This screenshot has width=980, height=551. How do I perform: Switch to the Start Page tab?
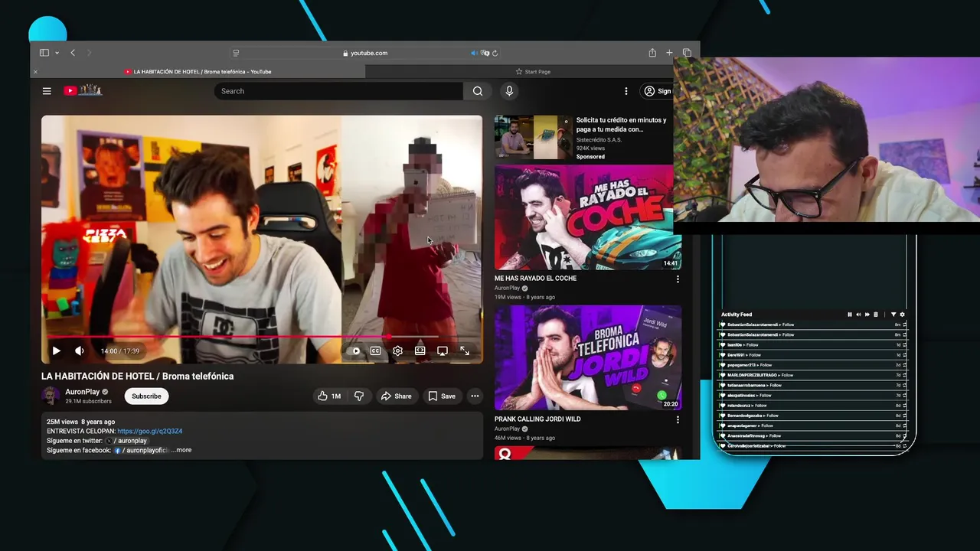coord(533,72)
